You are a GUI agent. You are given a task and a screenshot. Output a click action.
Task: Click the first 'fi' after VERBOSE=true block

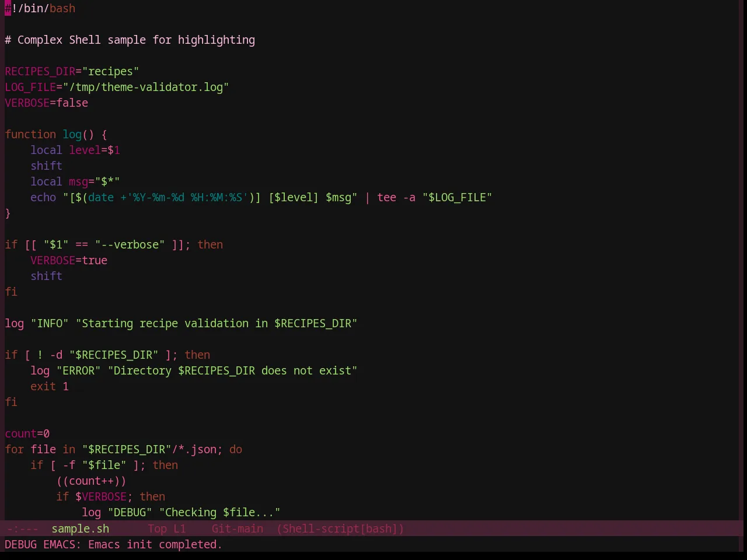point(11,292)
